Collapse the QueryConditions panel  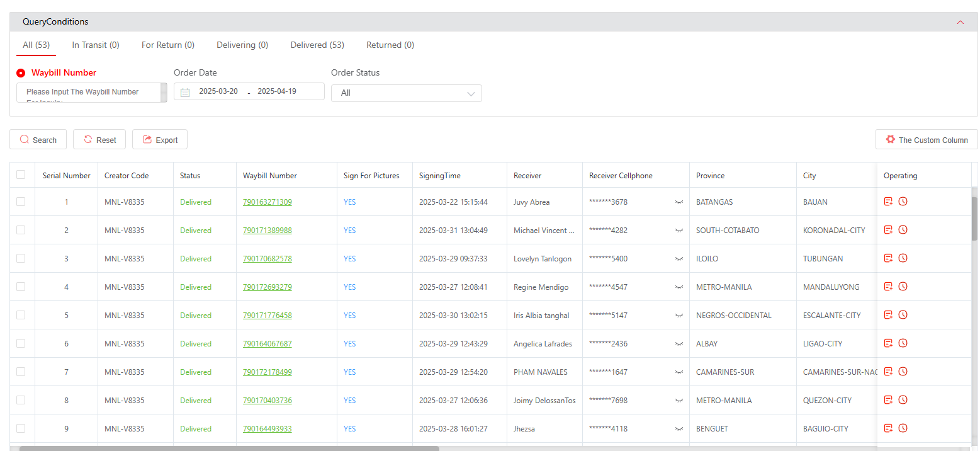click(x=960, y=22)
